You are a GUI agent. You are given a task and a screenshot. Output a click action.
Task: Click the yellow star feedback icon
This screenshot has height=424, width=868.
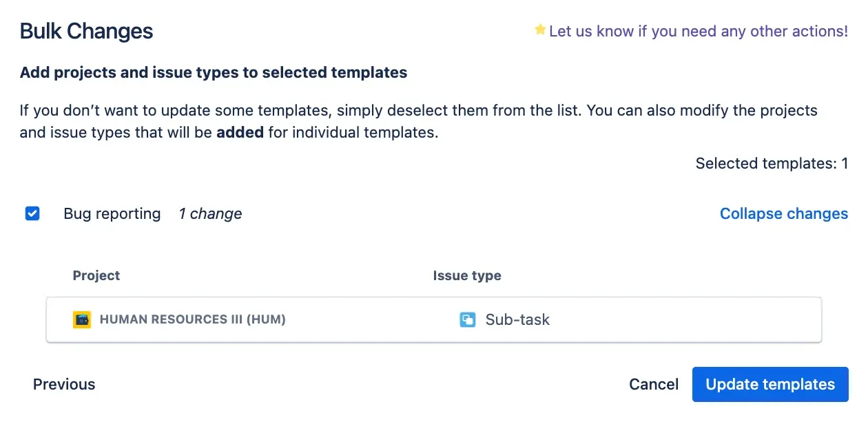point(540,30)
